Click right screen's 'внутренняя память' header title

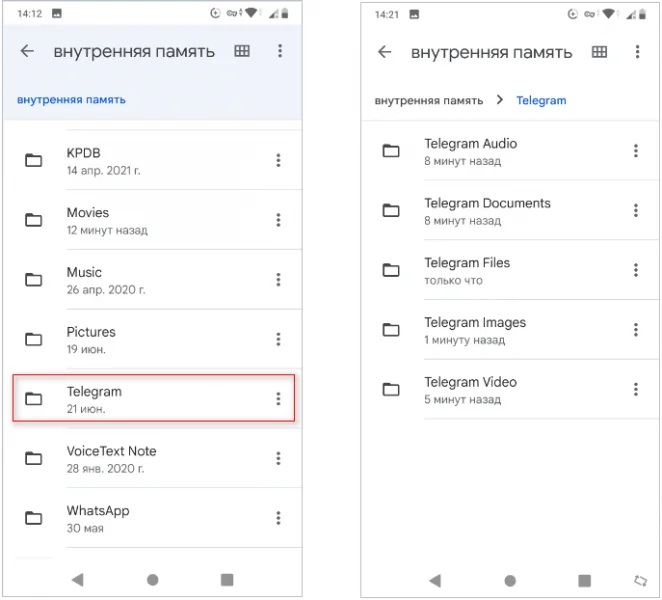pyautogui.click(x=492, y=52)
